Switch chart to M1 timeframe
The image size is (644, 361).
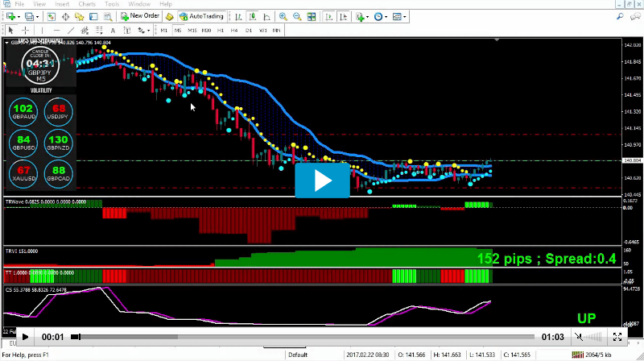[164, 31]
